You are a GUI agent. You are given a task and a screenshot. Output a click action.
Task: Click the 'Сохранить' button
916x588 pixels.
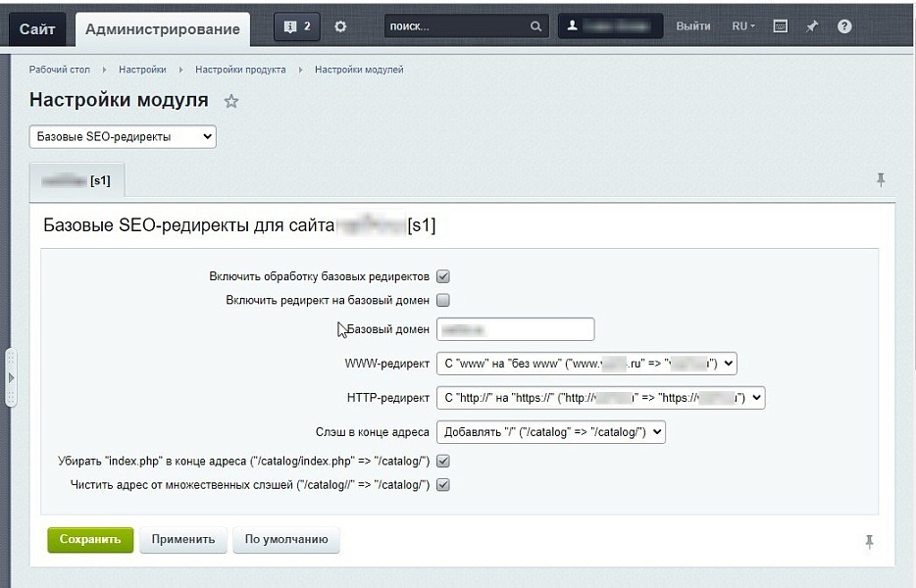click(x=89, y=540)
